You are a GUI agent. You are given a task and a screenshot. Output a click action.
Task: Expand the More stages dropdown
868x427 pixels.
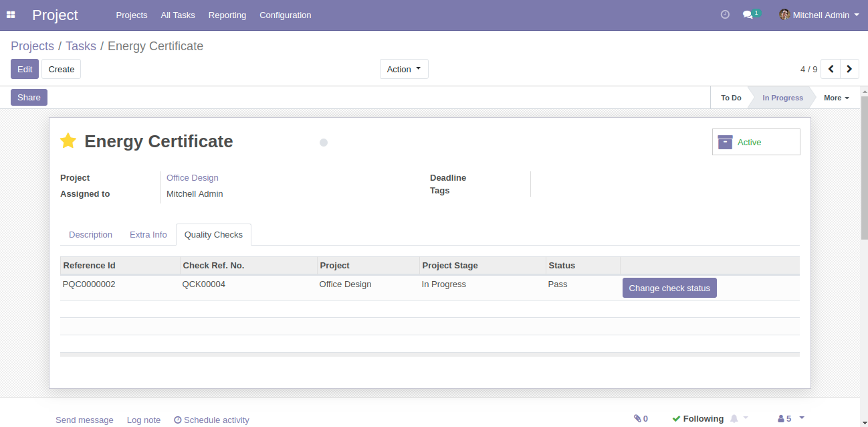pyautogui.click(x=836, y=98)
